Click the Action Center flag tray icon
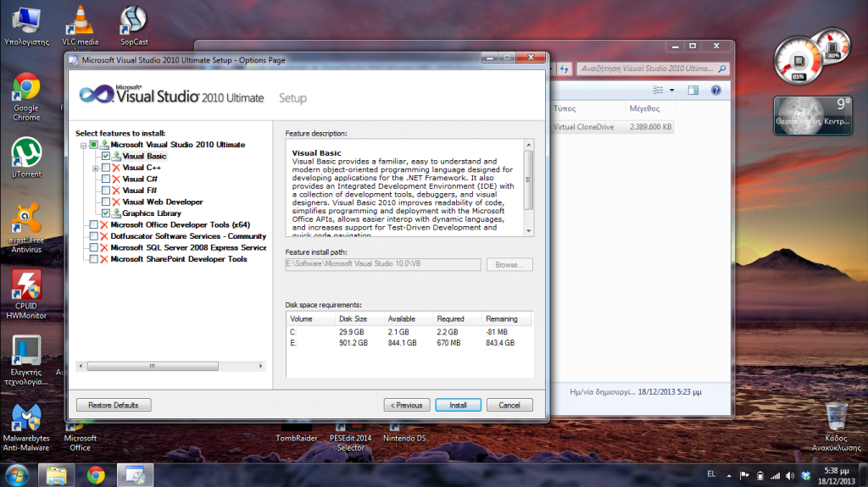Image resolution: width=868 pixels, height=487 pixels. (744, 476)
